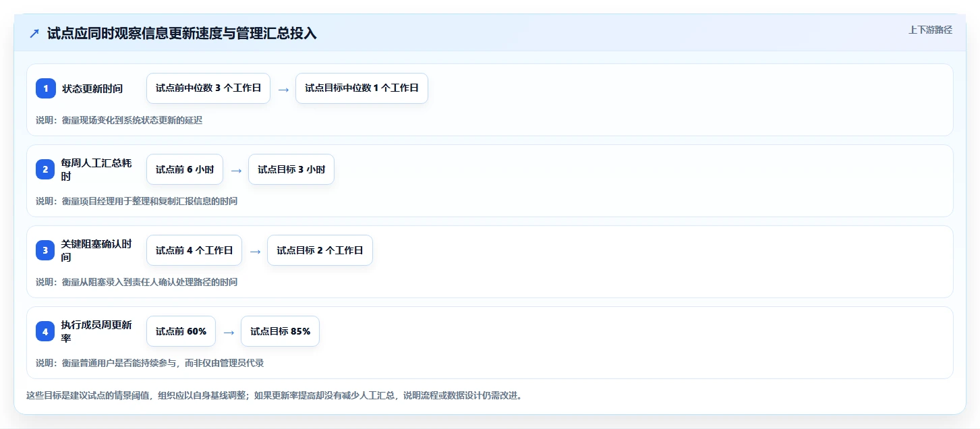Click the footer text starting 这些目标是建议试点的情景阈值

(274, 395)
